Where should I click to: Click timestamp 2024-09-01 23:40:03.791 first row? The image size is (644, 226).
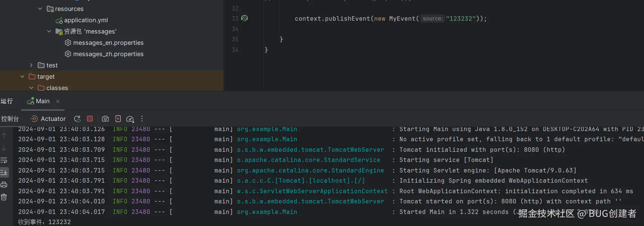pos(62,181)
